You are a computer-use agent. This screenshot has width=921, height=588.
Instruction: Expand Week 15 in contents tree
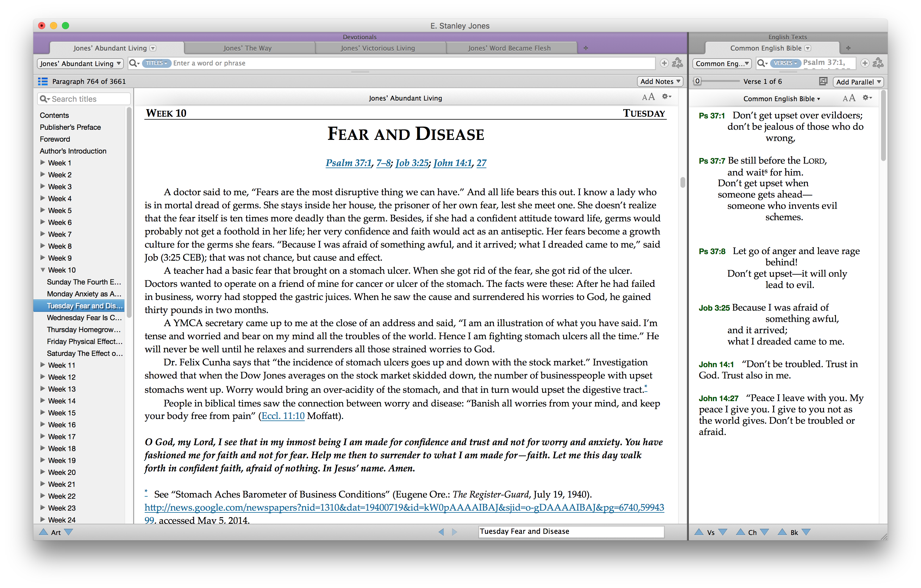pyautogui.click(x=43, y=412)
